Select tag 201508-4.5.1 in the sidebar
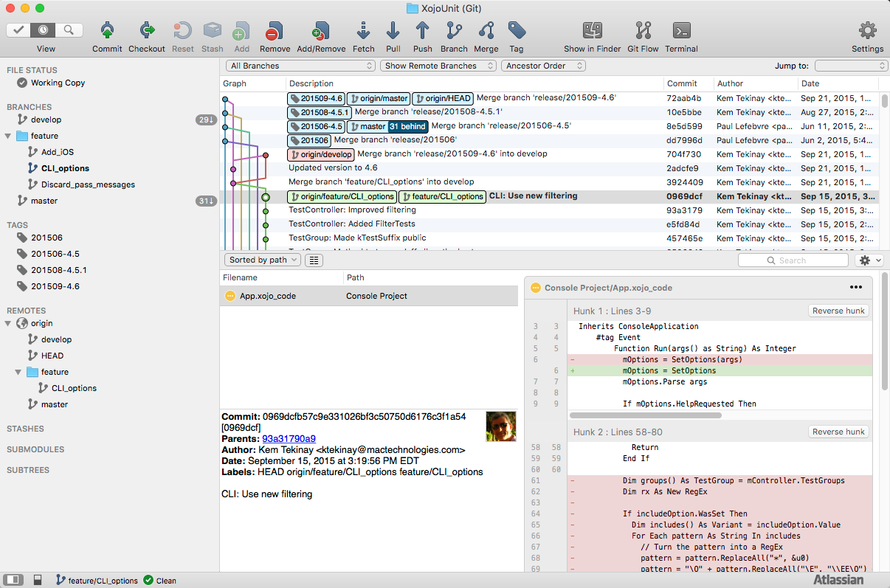Image resolution: width=890 pixels, height=588 pixels. click(59, 270)
